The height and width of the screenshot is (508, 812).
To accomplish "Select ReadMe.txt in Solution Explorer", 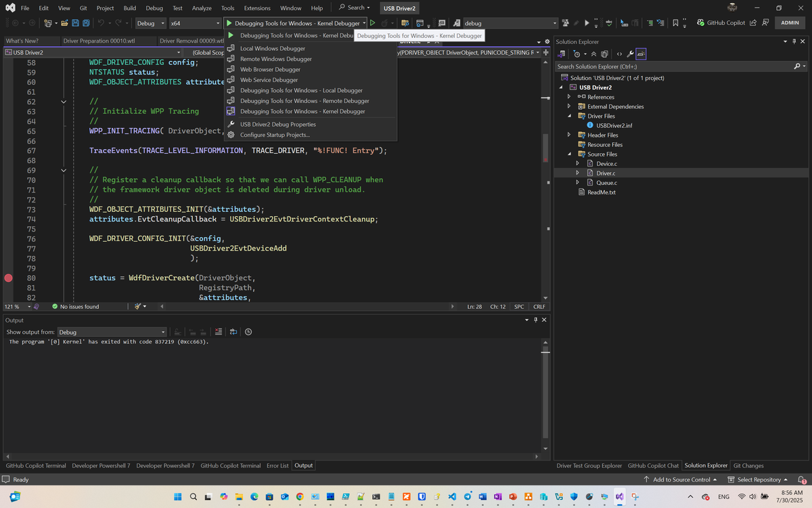I will (x=602, y=192).
